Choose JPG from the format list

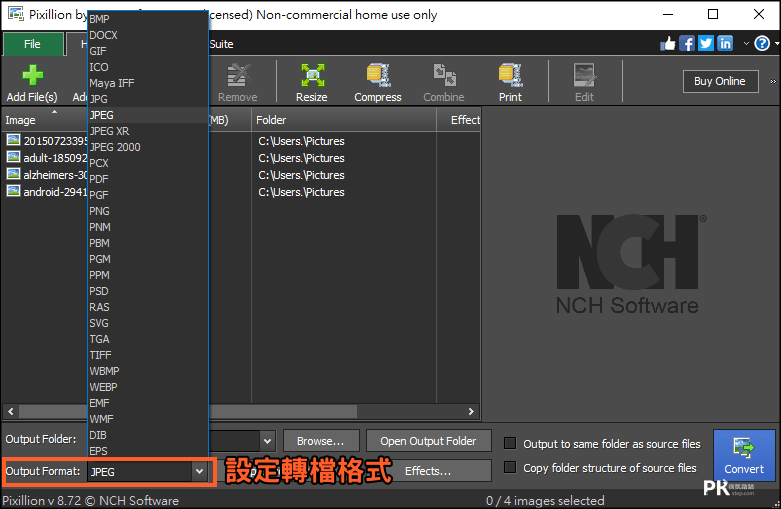pyautogui.click(x=148, y=99)
